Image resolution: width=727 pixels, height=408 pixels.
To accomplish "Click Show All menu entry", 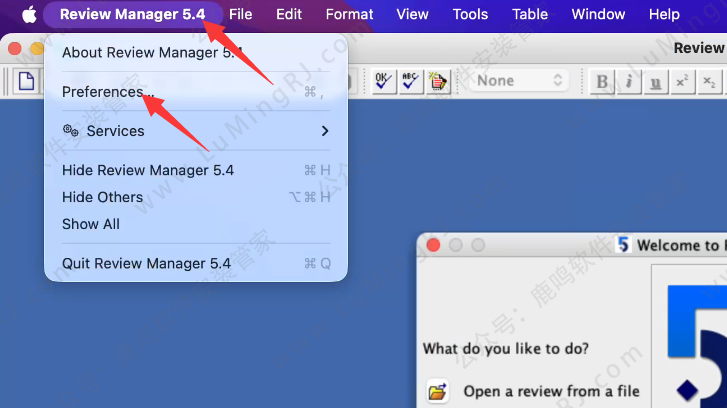I will (91, 224).
